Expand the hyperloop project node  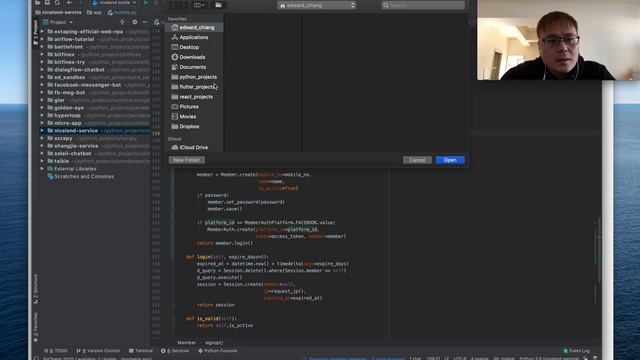42,116
